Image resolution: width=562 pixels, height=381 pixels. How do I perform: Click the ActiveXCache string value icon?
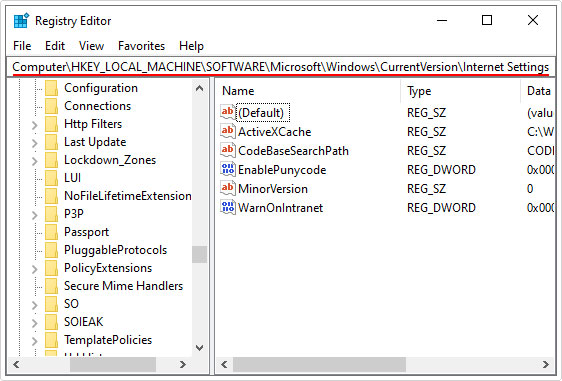click(228, 131)
